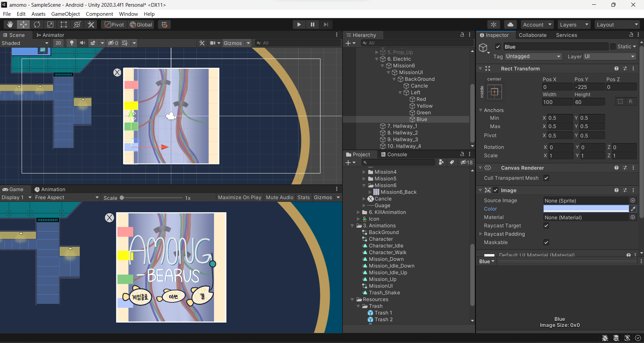The height and width of the screenshot is (343, 644).
Task: Open the GameObject menu
Action: click(x=65, y=14)
